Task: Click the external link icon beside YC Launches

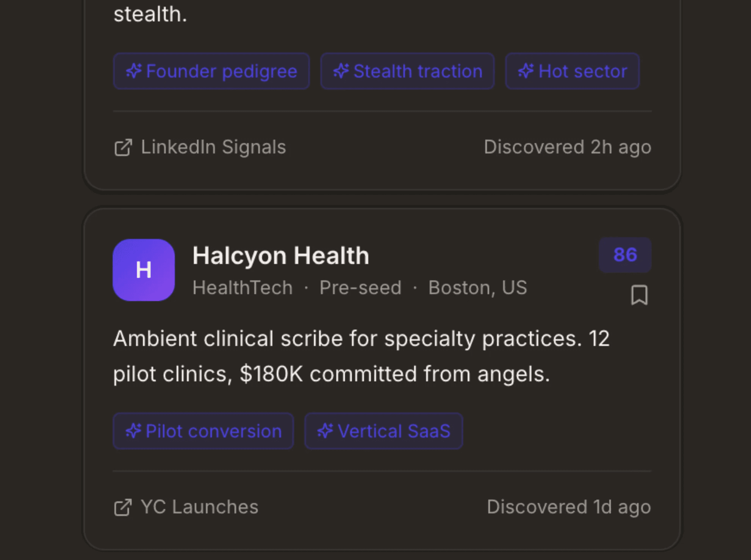Action: point(123,507)
